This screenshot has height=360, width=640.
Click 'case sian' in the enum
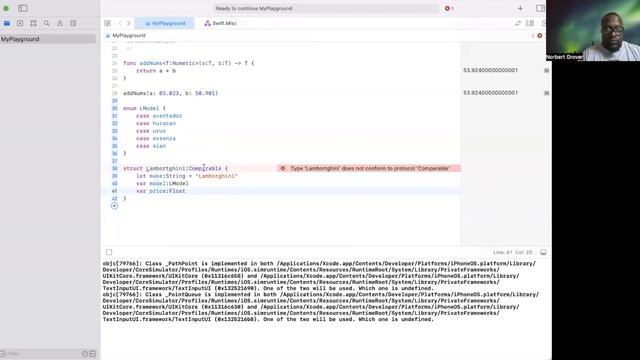click(151, 146)
